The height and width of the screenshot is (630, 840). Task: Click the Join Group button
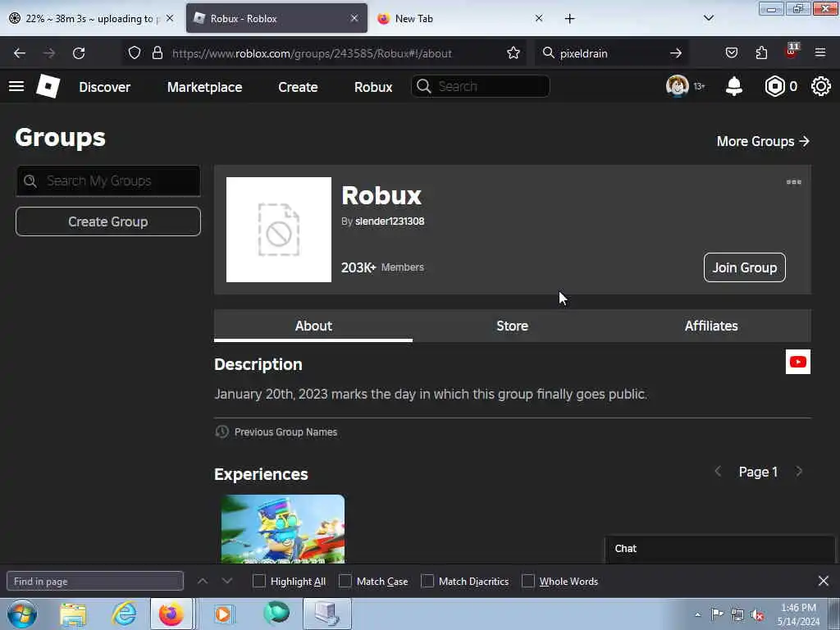coord(745,267)
